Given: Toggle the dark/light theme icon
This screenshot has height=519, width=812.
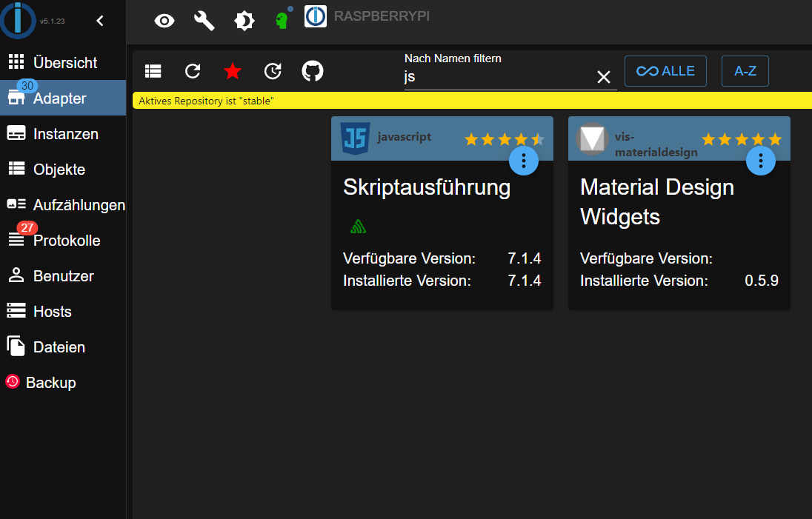Looking at the screenshot, I should 244,21.
